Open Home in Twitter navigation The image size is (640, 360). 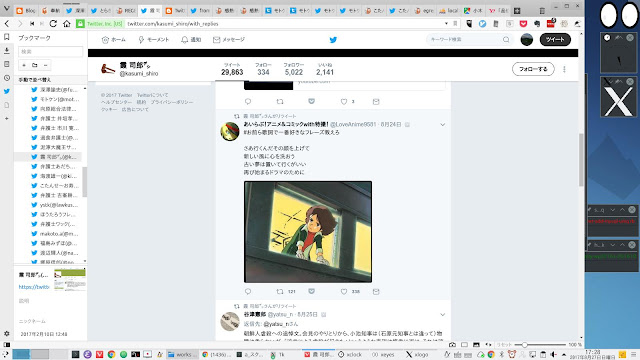tap(113, 40)
